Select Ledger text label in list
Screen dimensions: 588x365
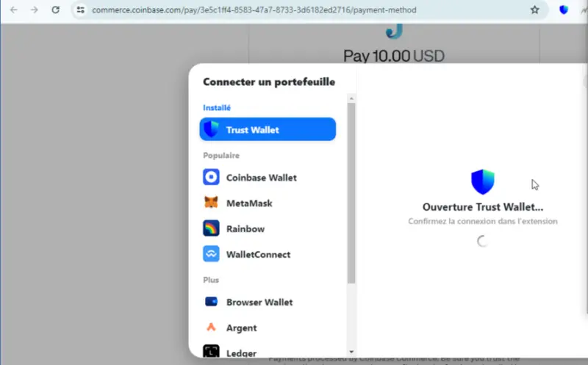pyautogui.click(x=242, y=353)
